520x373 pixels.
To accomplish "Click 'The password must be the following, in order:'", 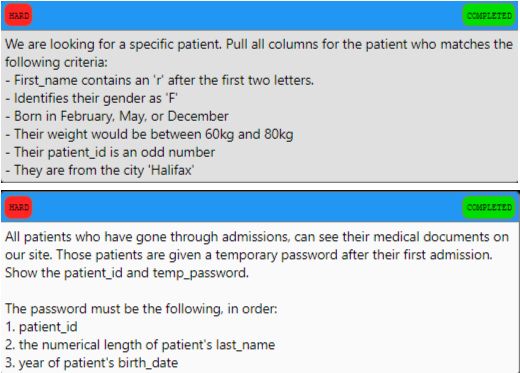I will [x=141, y=309].
